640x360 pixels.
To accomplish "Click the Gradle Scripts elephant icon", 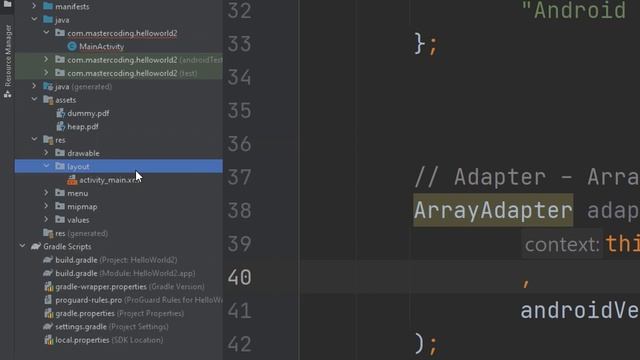I will click(36, 247).
